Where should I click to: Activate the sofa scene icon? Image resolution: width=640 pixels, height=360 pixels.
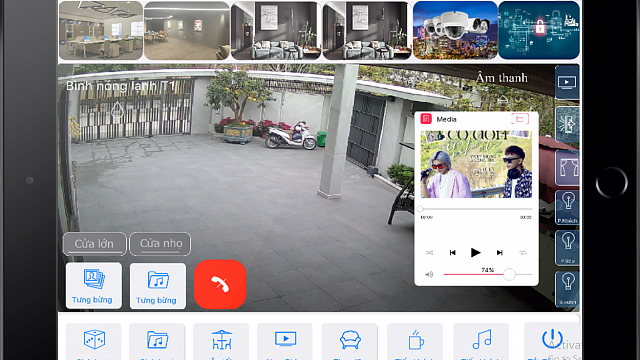[x=350, y=341]
